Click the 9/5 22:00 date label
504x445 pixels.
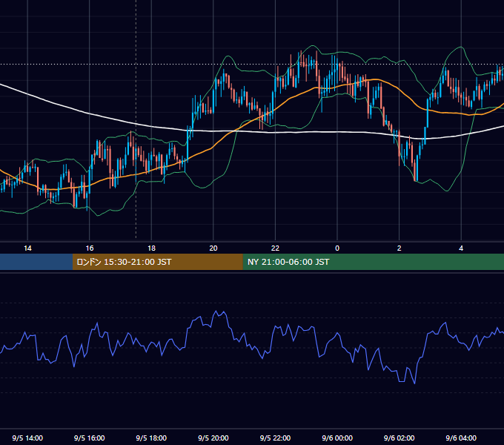275,438
